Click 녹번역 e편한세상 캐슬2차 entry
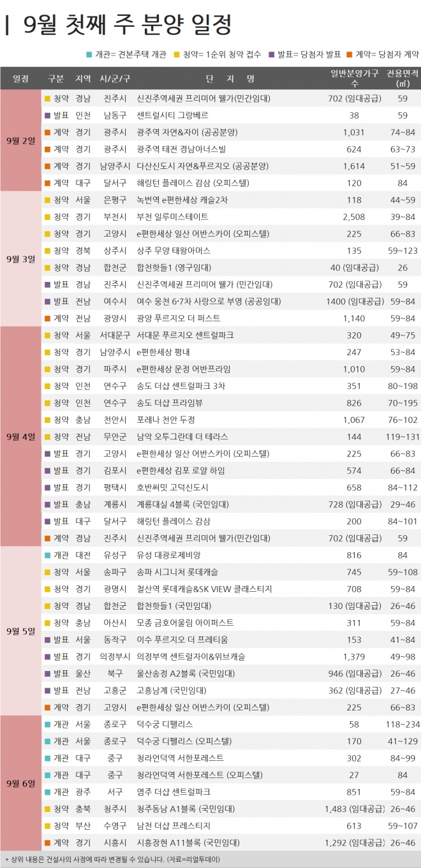 point(182,200)
